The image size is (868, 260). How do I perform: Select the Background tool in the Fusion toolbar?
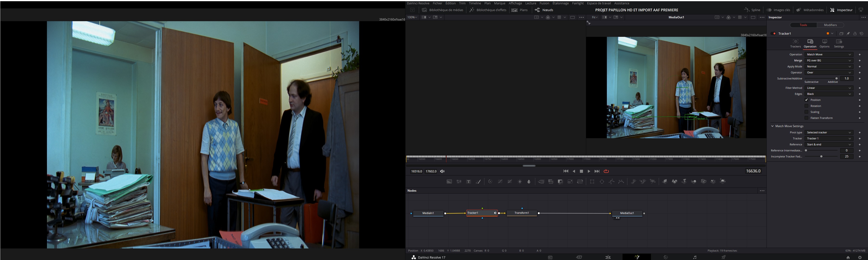tap(449, 182)
